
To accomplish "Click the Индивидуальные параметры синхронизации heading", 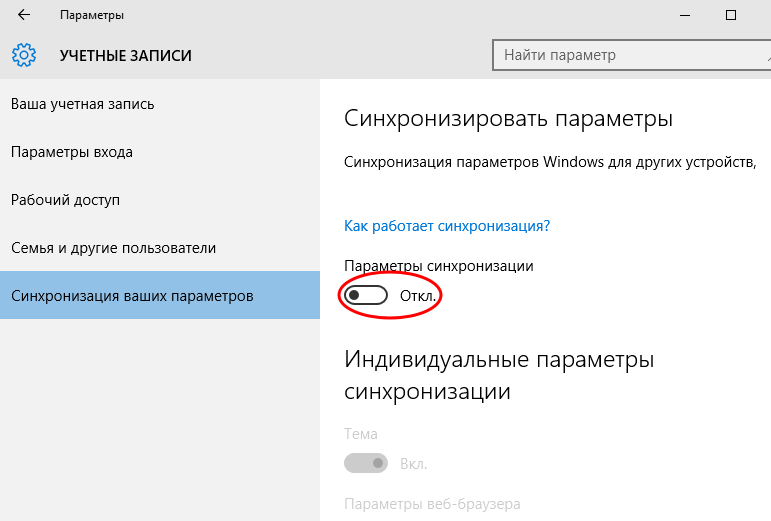I will [499, 375].
